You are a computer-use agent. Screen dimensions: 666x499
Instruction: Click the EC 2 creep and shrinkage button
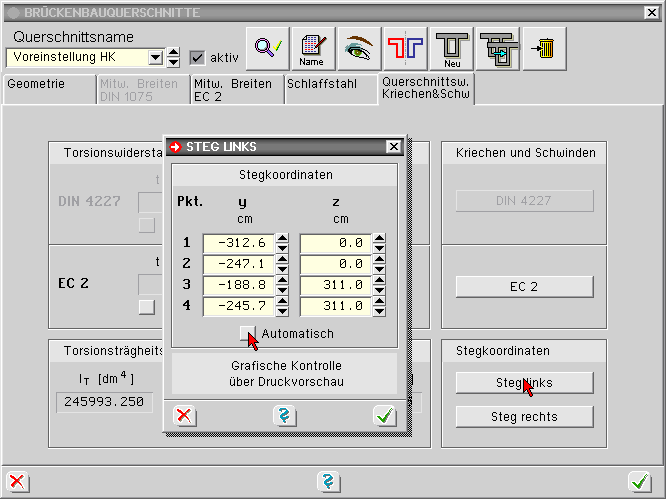click(525, 286)
